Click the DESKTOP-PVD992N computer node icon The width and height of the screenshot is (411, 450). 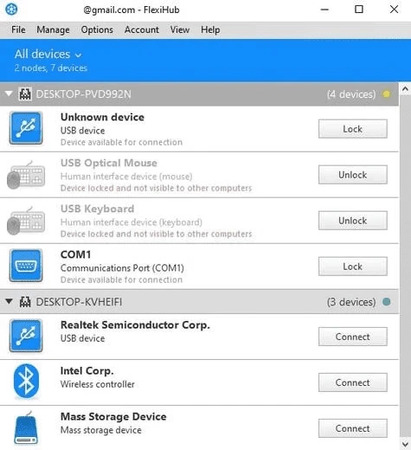tap(25, 94)
